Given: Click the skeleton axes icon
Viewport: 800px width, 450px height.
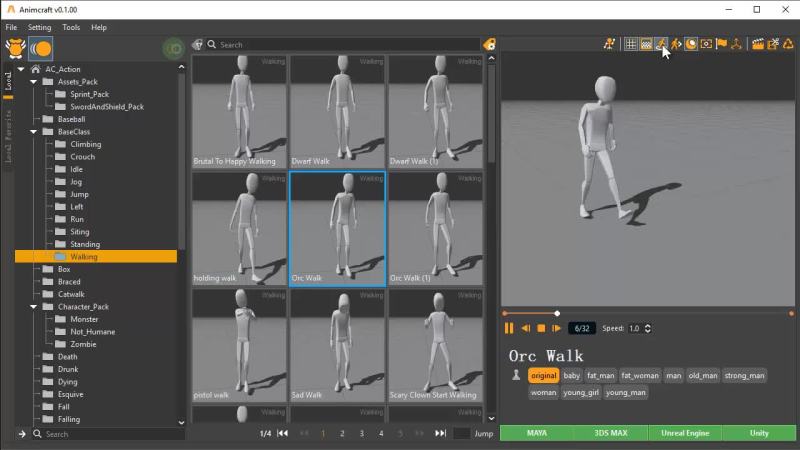Looking at the screenshot, I should click(736, 44).
